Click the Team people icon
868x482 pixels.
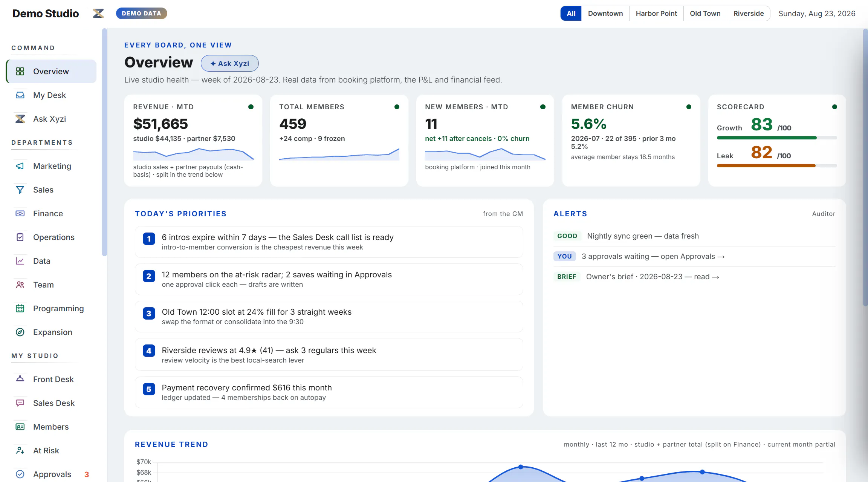(x=20, y=285)
